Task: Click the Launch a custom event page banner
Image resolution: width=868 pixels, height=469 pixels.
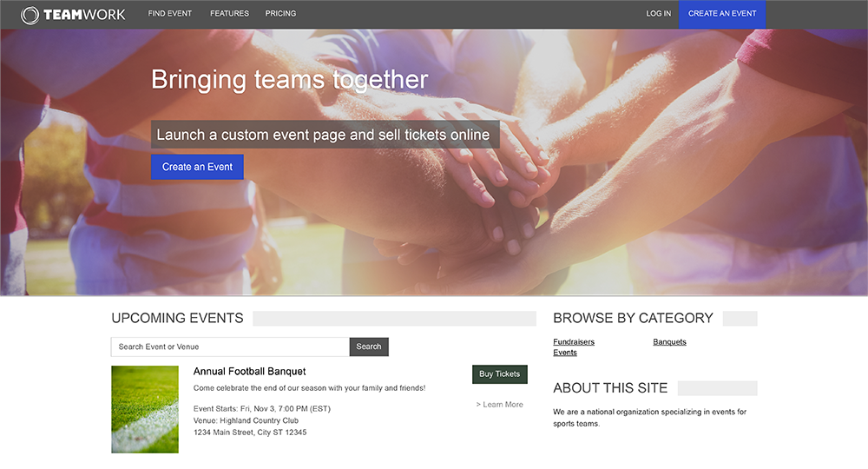Action: (325, 135)
